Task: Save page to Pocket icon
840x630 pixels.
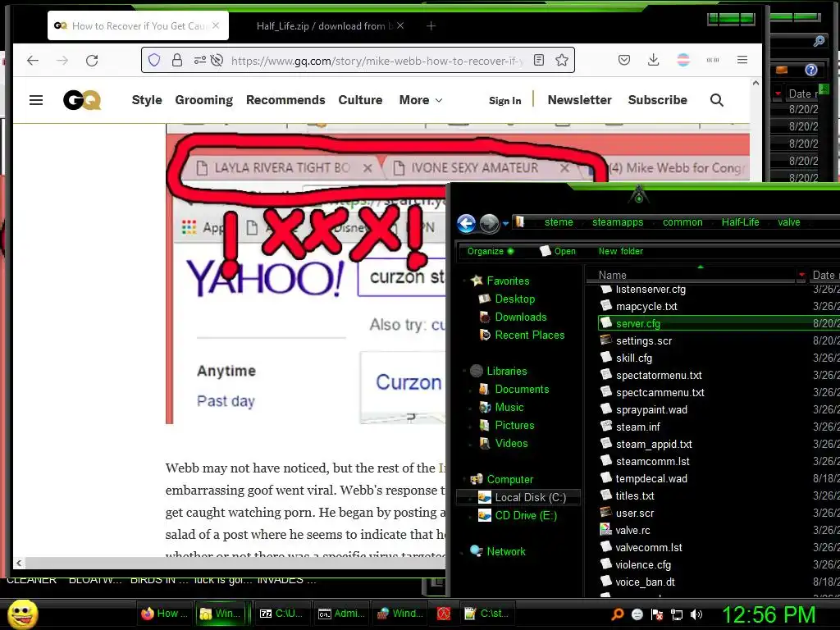Action: point(624,60)
